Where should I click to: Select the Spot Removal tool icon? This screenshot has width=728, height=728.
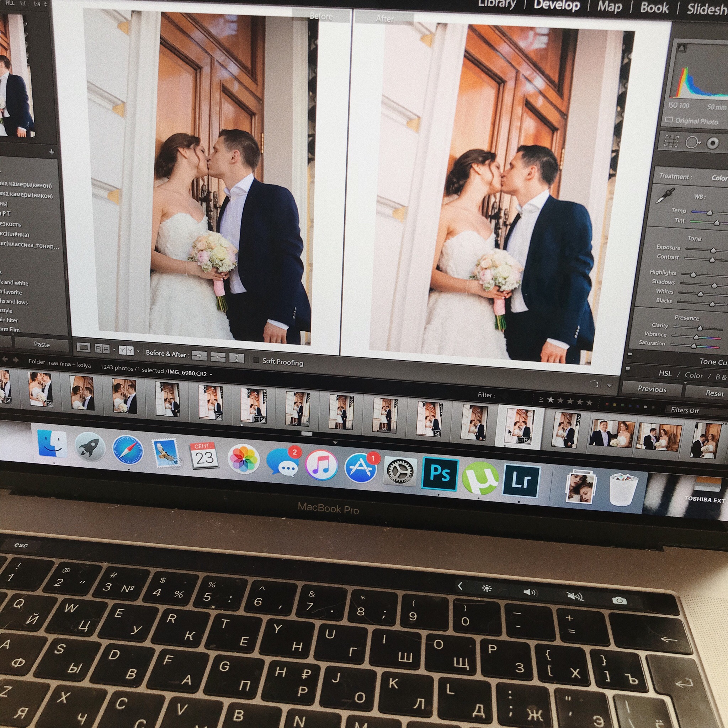[x=692, y=142]
